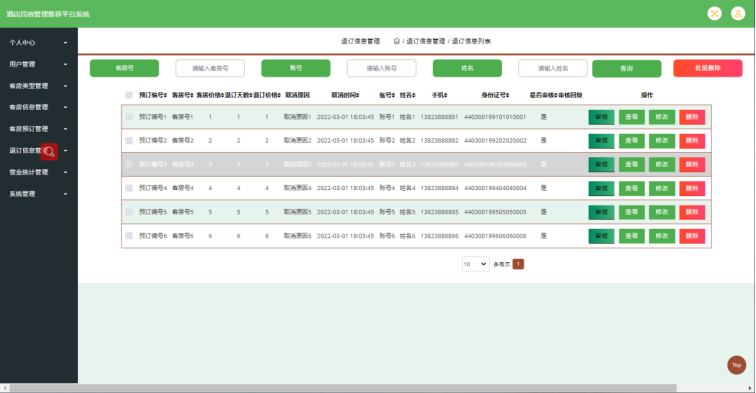Jump to top with the round Top button
The width and height of the screenshot is (756, 393).
coord(736,365)
